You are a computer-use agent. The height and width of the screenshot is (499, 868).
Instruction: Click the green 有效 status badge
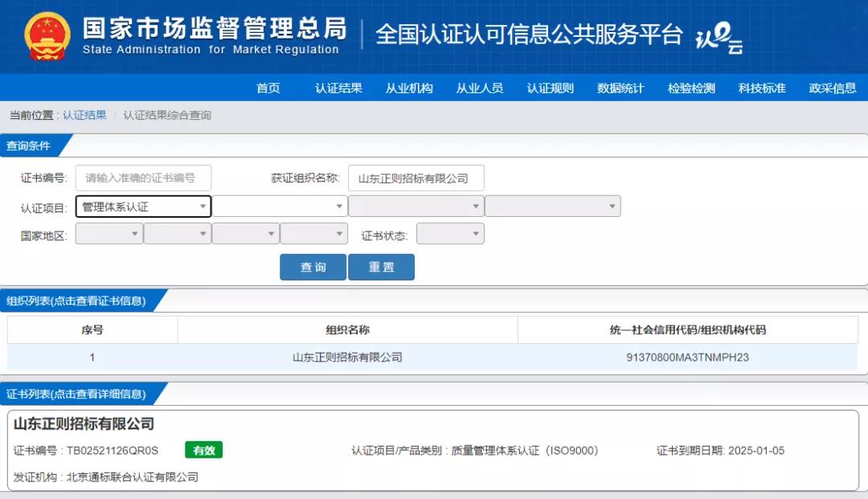point(203,450)
